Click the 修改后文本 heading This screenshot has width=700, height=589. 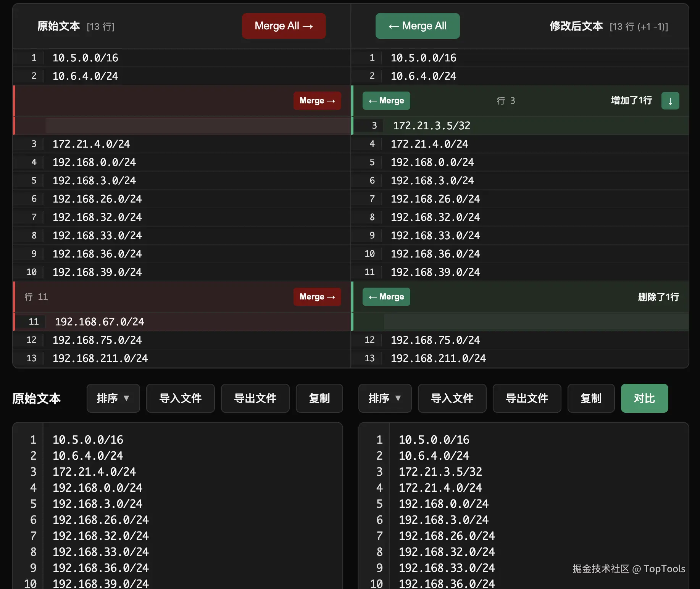tap(576, 26)
